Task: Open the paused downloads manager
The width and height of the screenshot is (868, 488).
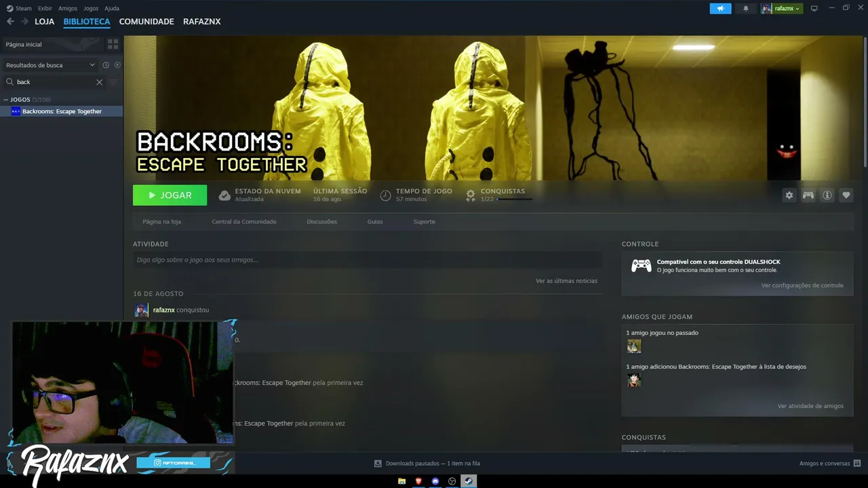Action: point(427,464)
